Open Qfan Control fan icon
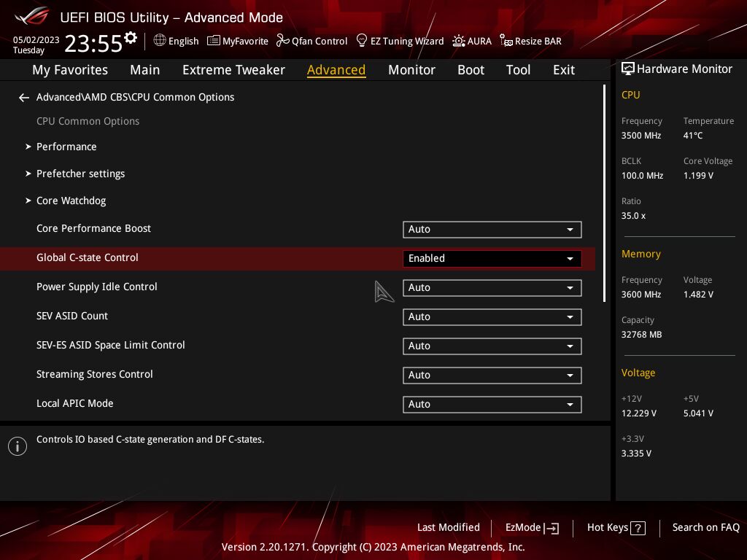Screen dimensions: 747x560 tap(282, 41)
